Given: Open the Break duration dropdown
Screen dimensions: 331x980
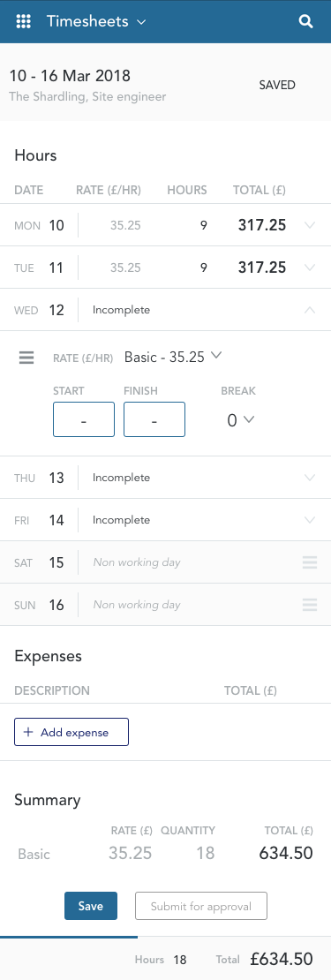Looking at the screenshot, I should (240, 420).
